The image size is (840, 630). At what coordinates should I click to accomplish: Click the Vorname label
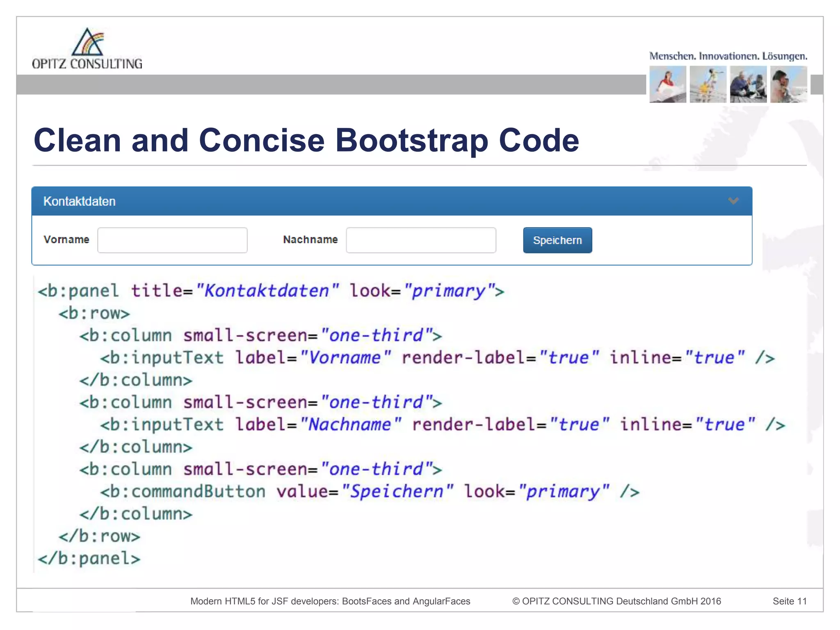pos(66,240)
